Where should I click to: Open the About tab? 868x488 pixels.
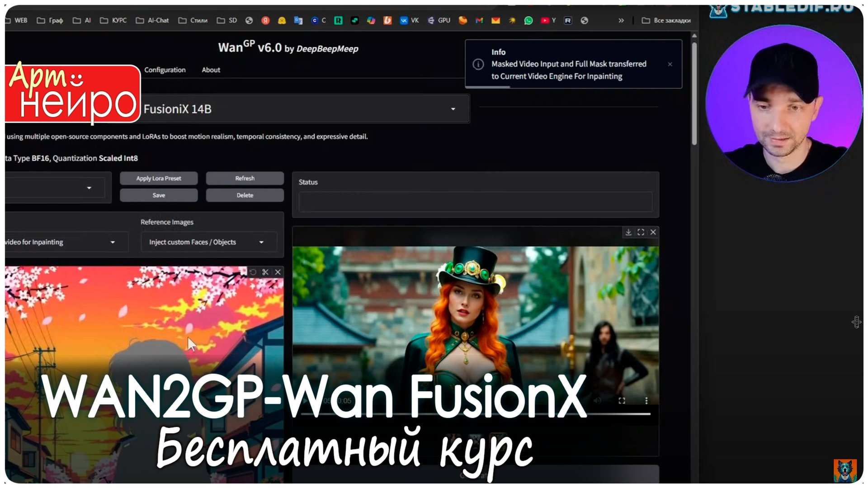(211, 70)
